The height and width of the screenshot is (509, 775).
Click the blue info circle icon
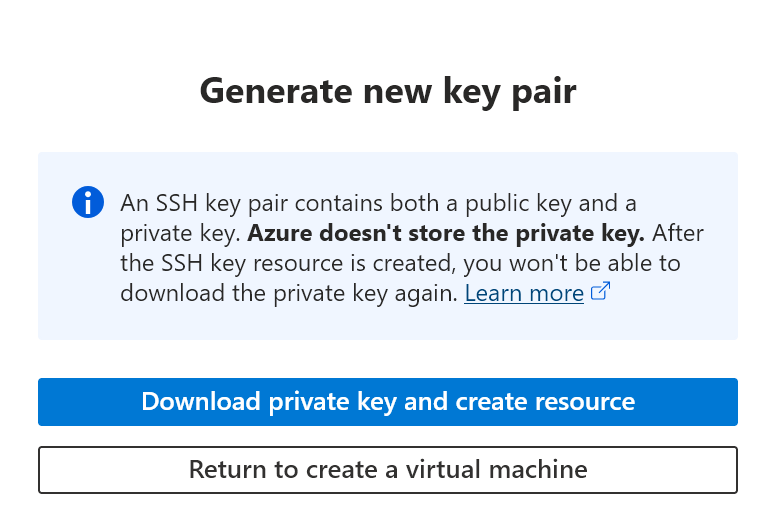[88, 201]
